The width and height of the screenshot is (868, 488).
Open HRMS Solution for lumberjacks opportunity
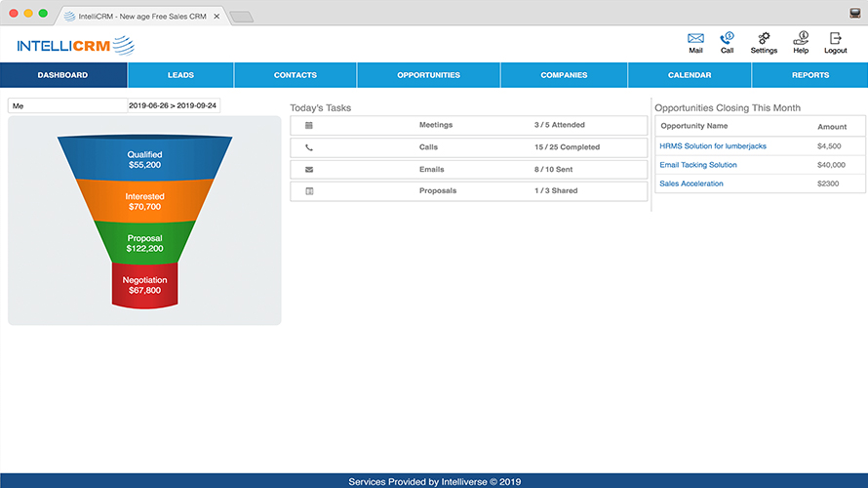(713, 146)
